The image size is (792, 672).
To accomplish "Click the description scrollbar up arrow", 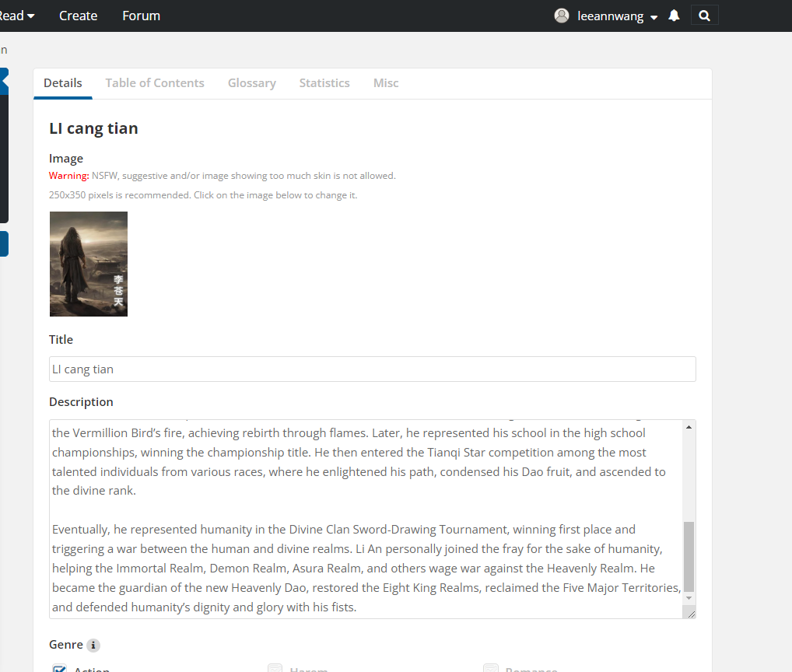I will tap(689, 427).
